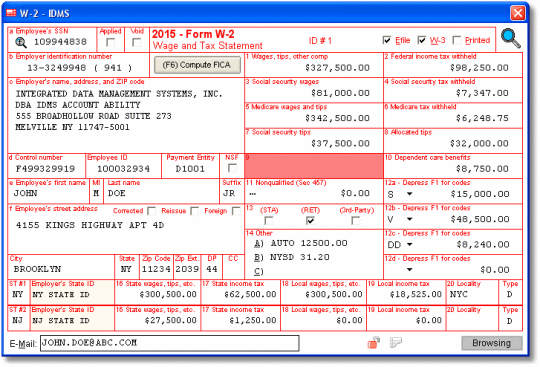
Task: Click box 8 Allocated tips $32,000.00
Action: pos(479,143)
